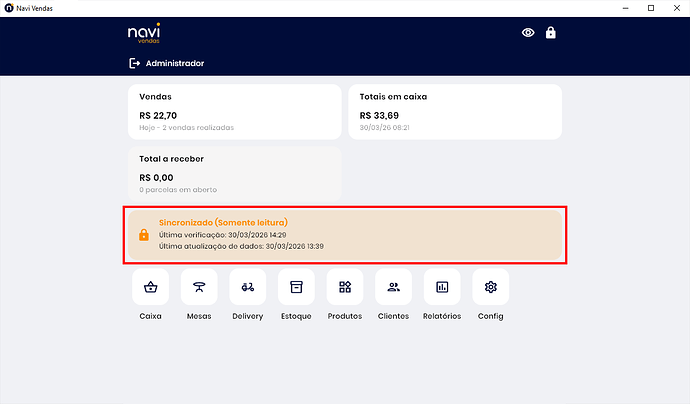Viewport: 690px width, 404px height.
Task: Open the Total a receber card
Action: coord(235,174)
